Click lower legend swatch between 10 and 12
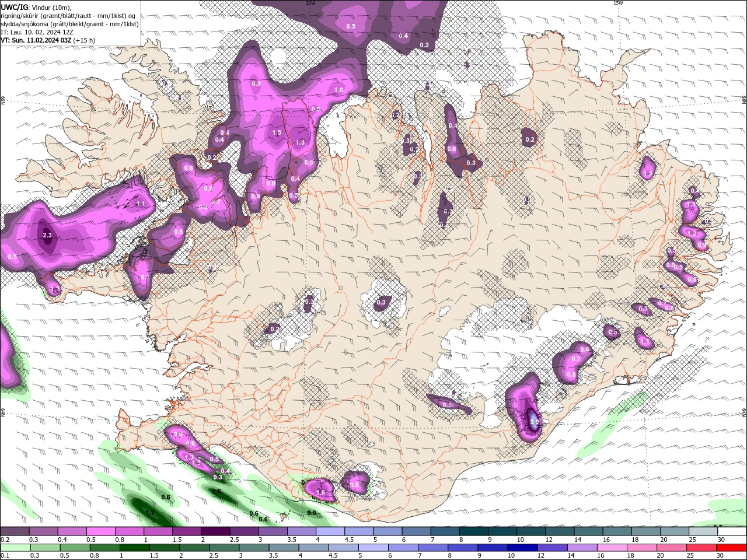Image resolution: width=747 pixels, height=560 pixels. coord(522,548)
